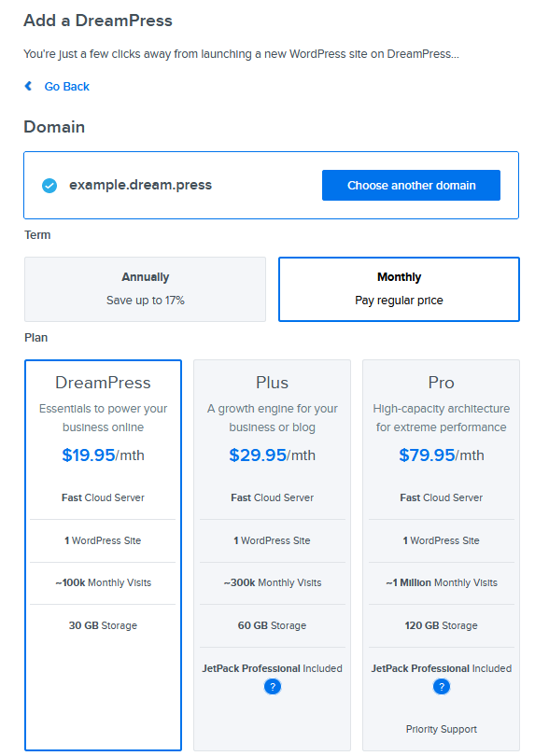Click the 120 GB Storage row
Image resolution: width=535 pixels, height=756 pixels.
[442, 625]
